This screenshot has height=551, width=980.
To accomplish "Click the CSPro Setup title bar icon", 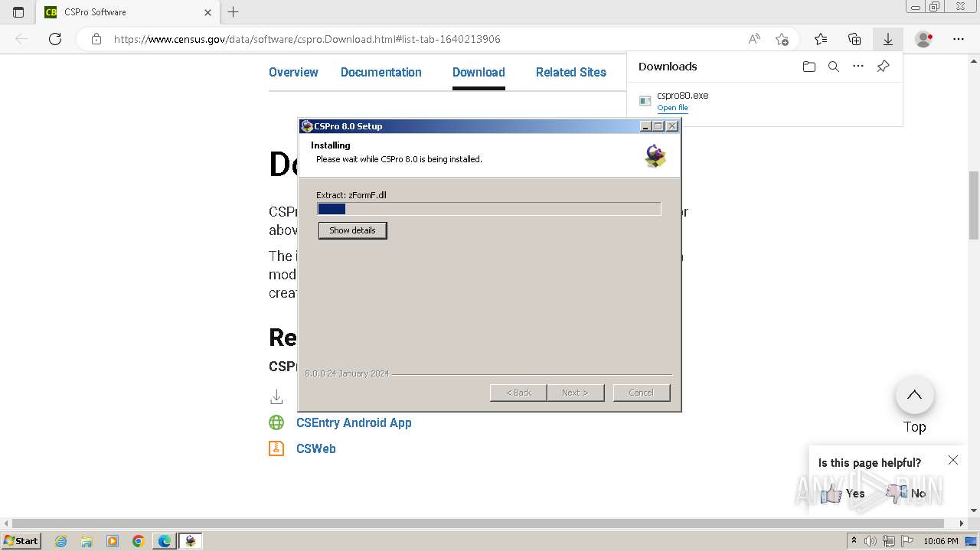I will [x=307, y=126].
